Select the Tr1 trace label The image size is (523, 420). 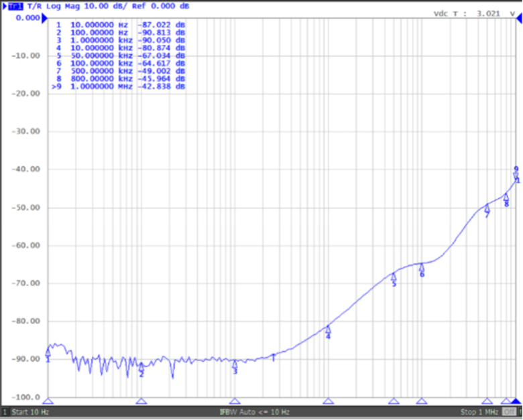coord(15,5)
